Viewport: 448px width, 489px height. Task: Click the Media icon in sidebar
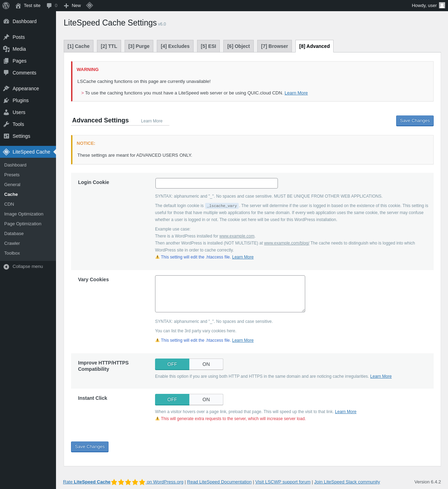pyautogui.click(x=6, y=49)
